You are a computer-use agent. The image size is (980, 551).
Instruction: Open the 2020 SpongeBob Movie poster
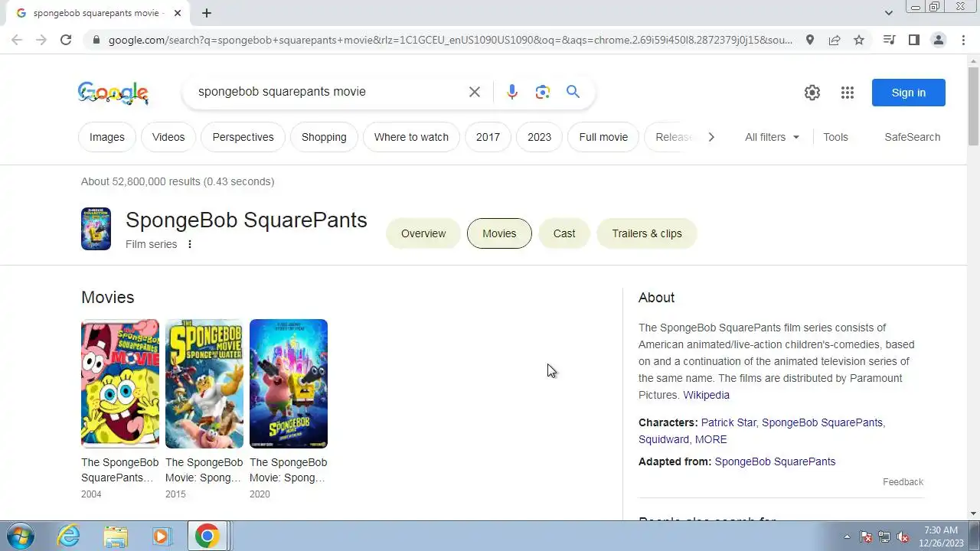289,383
